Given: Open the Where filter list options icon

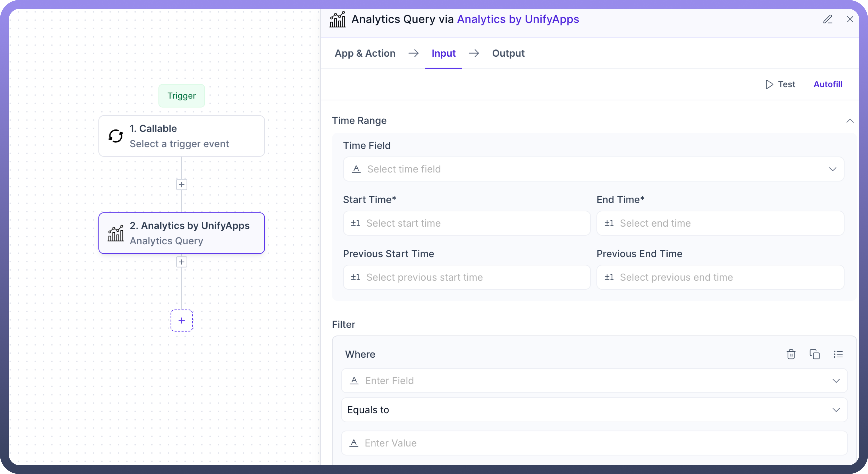Looking at the screenshot, I should point(838,354).
